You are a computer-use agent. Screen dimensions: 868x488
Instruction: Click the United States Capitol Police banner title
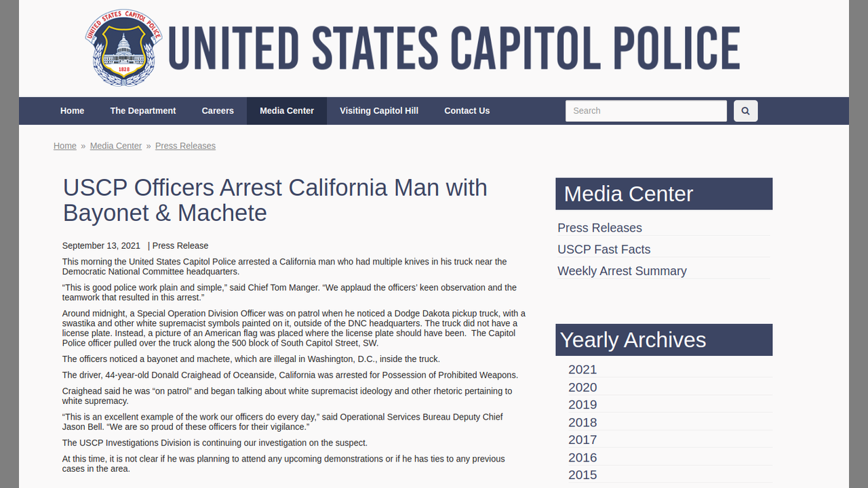point(454,48)
